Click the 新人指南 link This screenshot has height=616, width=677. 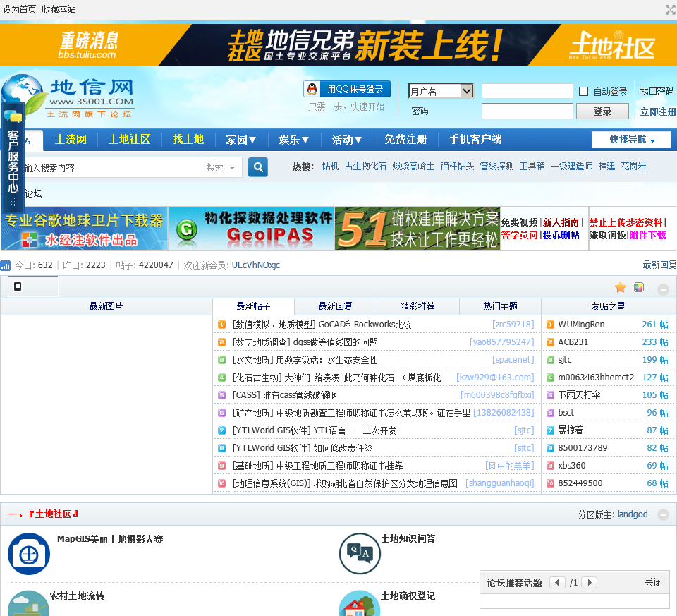point(561,222)
